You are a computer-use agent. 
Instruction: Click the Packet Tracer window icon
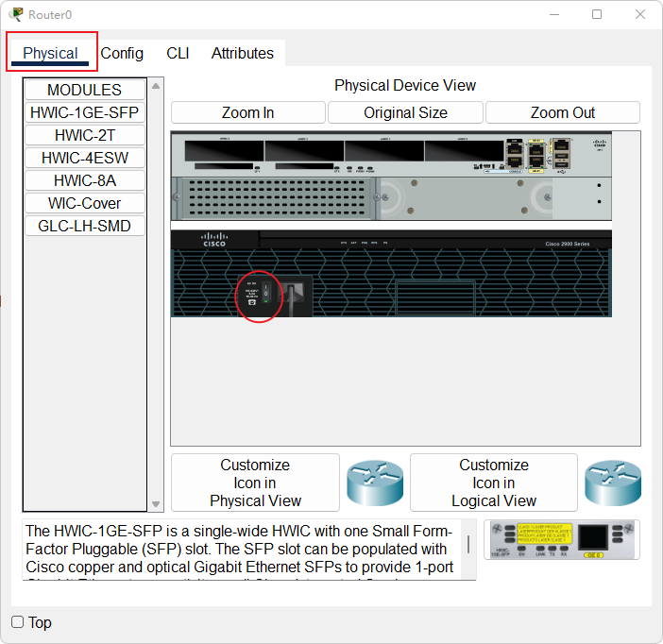[16, 14]
